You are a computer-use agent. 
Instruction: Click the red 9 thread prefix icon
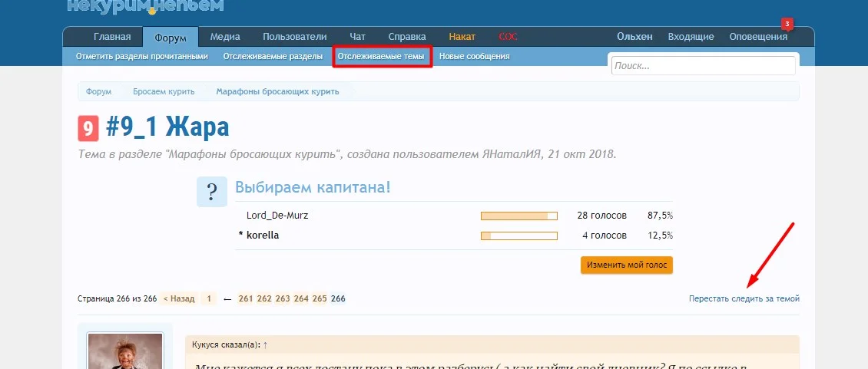[88, 128]
